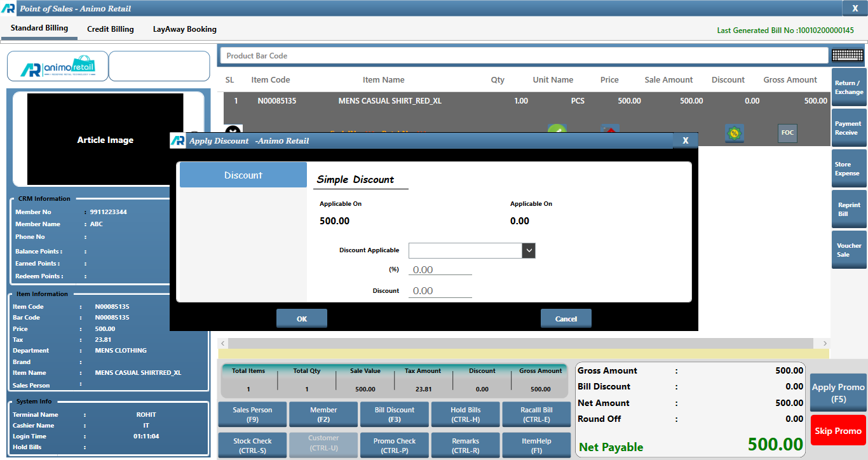Click Bill Discount (F3) button

tap(395, 414)
